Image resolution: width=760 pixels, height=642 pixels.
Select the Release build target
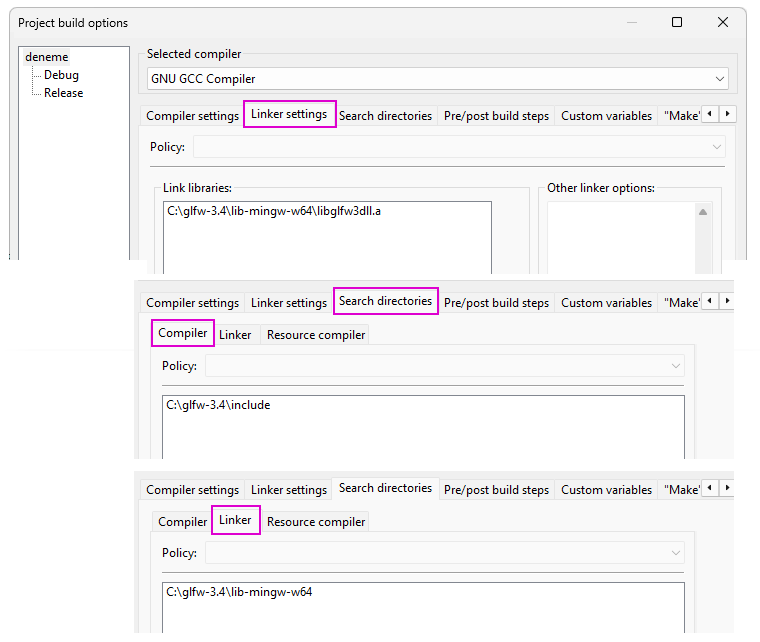pyautogui.click(x=63, y=93)
